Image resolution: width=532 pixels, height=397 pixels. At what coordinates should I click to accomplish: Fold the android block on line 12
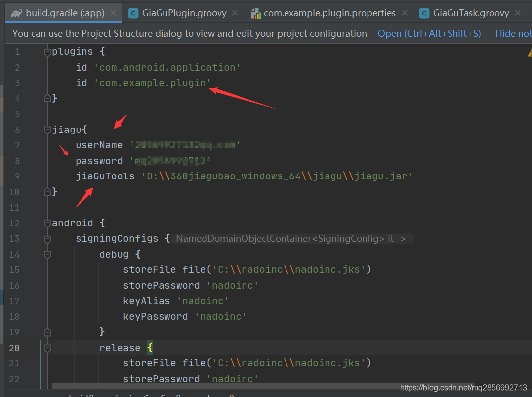[x=48, y=223]
